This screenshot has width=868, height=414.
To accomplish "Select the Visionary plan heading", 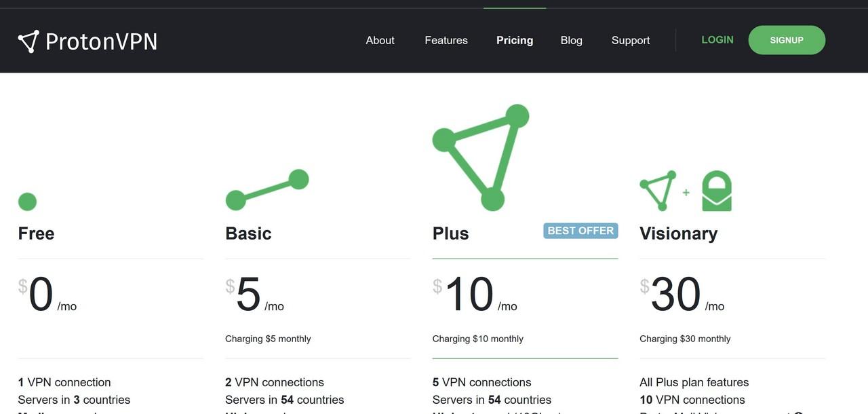I will pyautogui.click(x=678, y=233).
